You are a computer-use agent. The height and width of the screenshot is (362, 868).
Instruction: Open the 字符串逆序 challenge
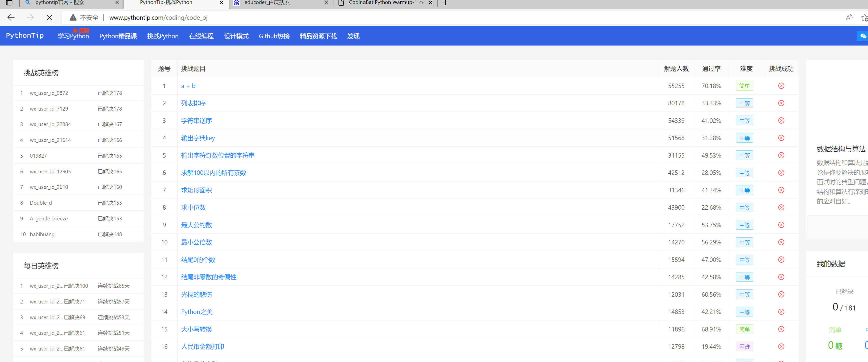(196, 120)
